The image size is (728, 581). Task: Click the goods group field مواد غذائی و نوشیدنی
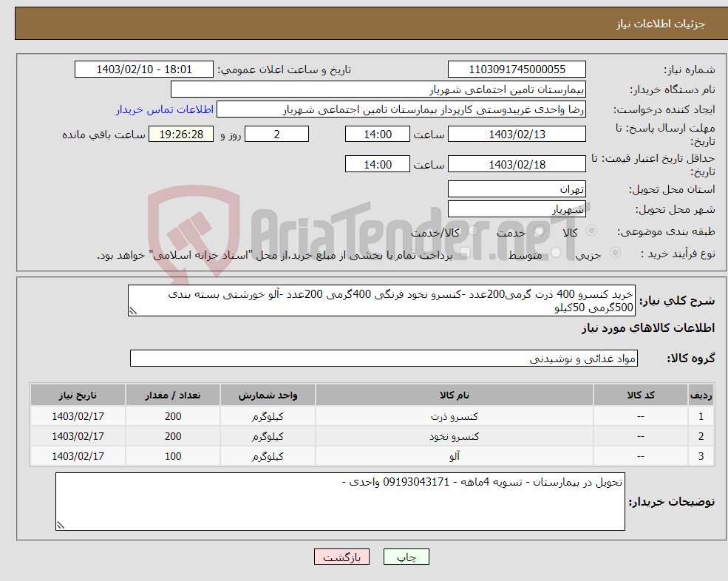click(384, 358)
